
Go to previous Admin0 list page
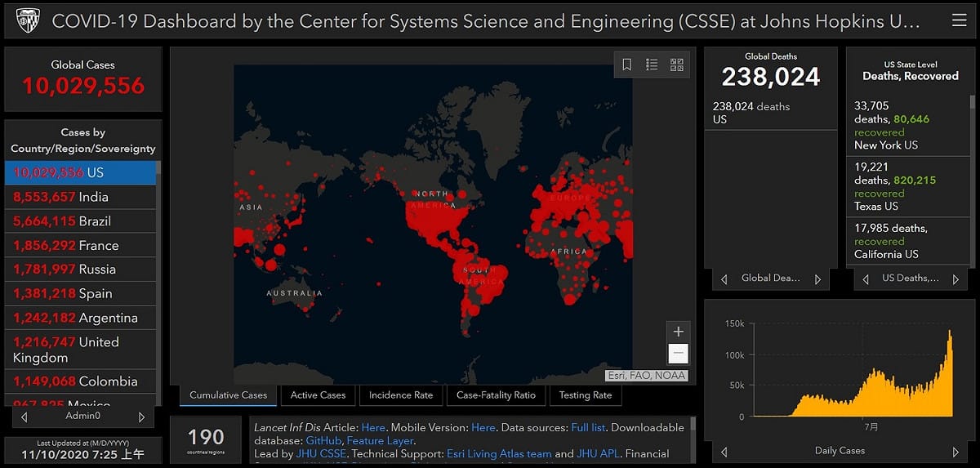[24, 417]
